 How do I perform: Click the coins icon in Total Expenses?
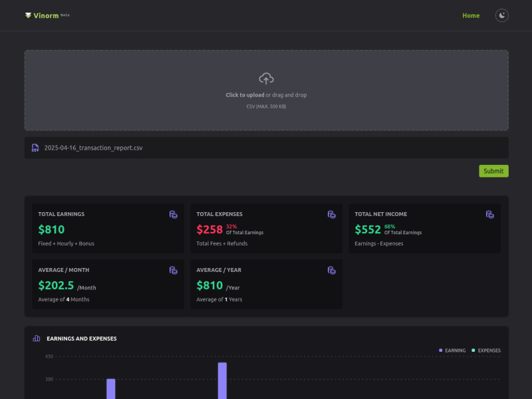332,214
